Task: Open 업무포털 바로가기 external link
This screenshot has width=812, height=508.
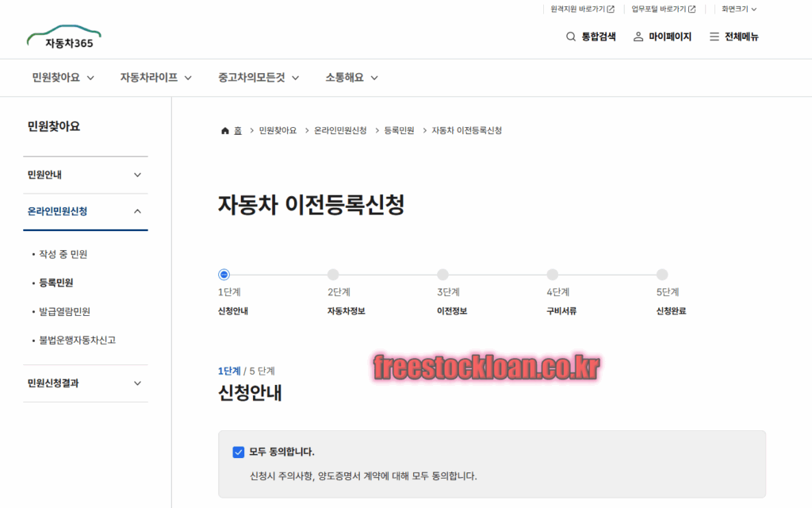Action: tap(664, 10)
